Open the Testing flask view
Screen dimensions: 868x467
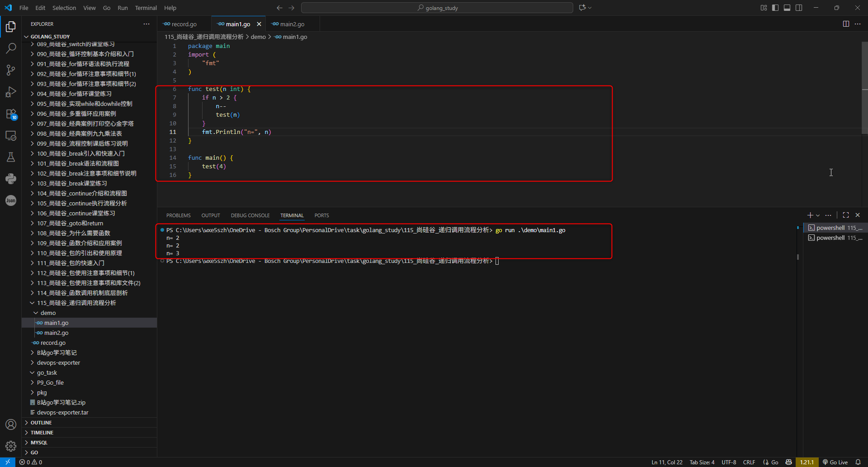coord(11,157)
